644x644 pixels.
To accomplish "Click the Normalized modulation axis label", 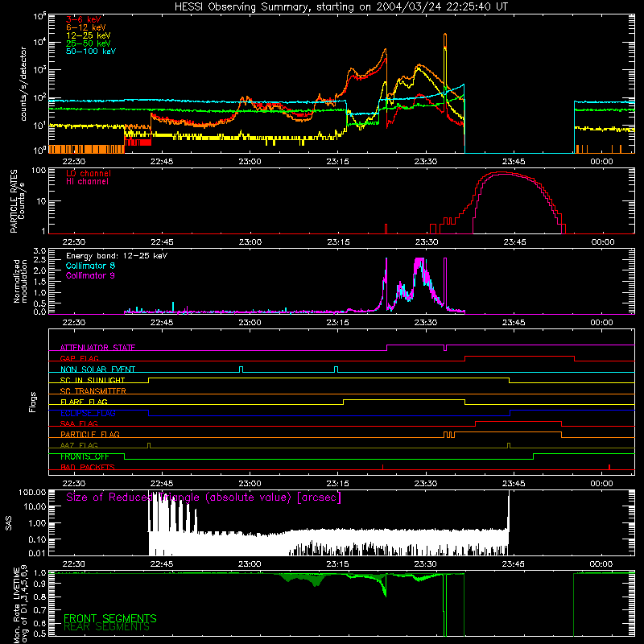I will click(20, 281).
